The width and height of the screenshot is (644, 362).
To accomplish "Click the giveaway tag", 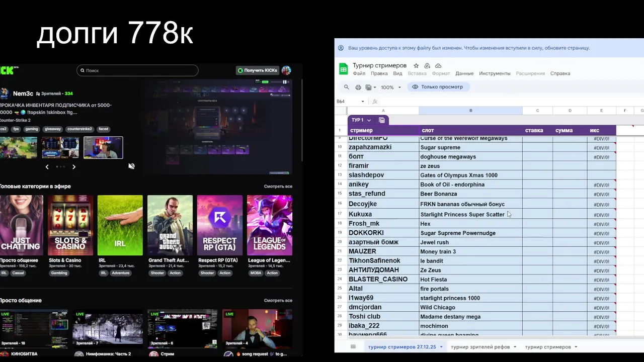I will coord(53,129).
